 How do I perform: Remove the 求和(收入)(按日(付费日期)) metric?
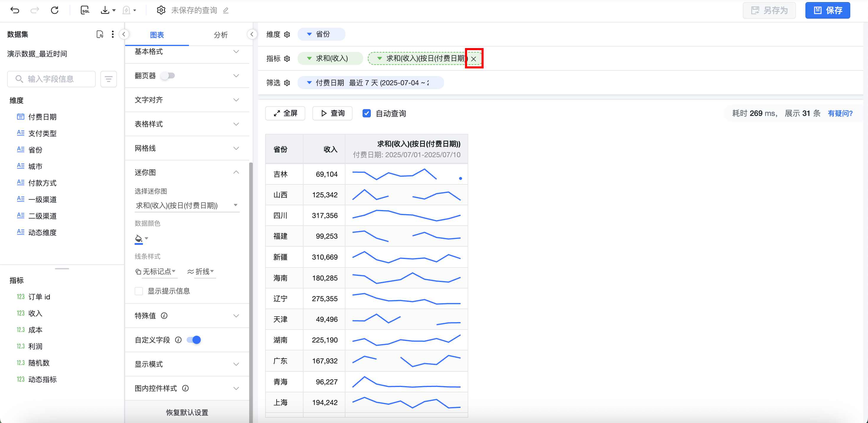pyautogui.click(x=474, y=59)
